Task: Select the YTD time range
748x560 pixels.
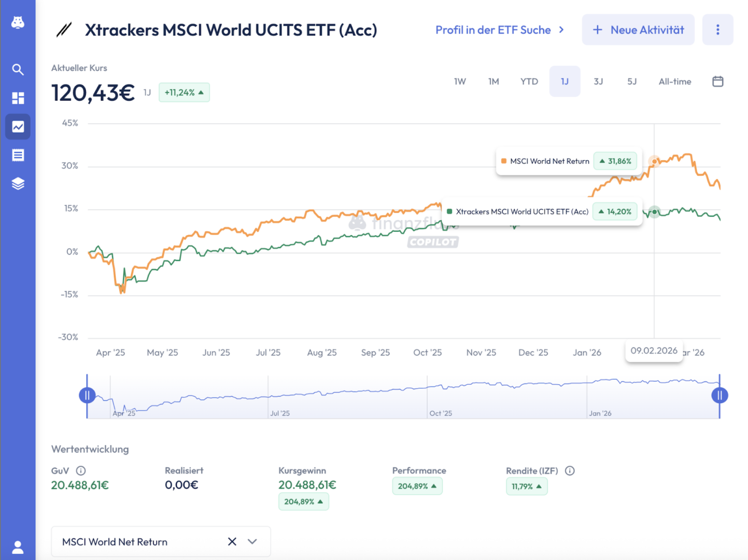Action: [x=529, y=81]
